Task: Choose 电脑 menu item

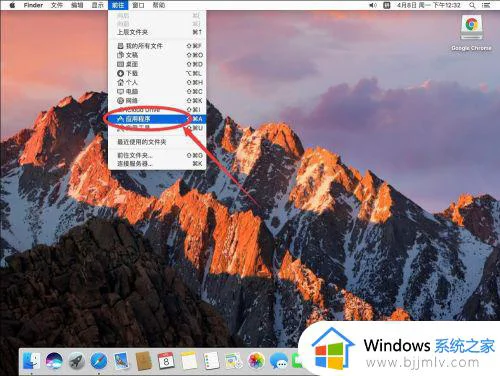Action: pos(157,91)
